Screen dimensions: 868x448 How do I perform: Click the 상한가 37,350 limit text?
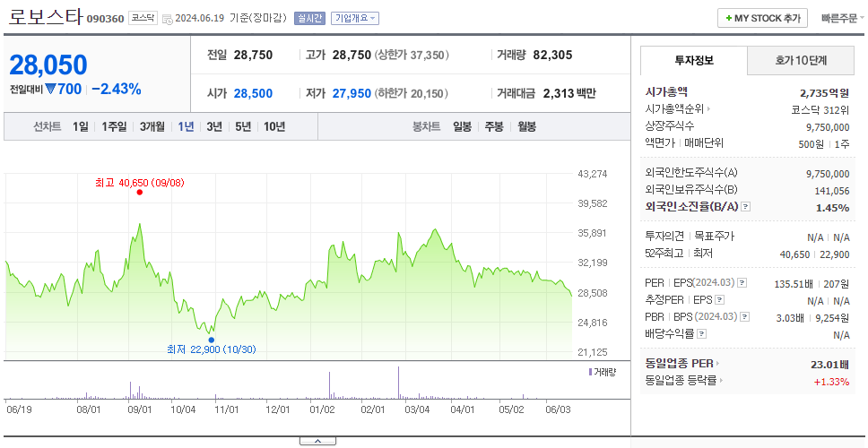[x=412, y=56]
